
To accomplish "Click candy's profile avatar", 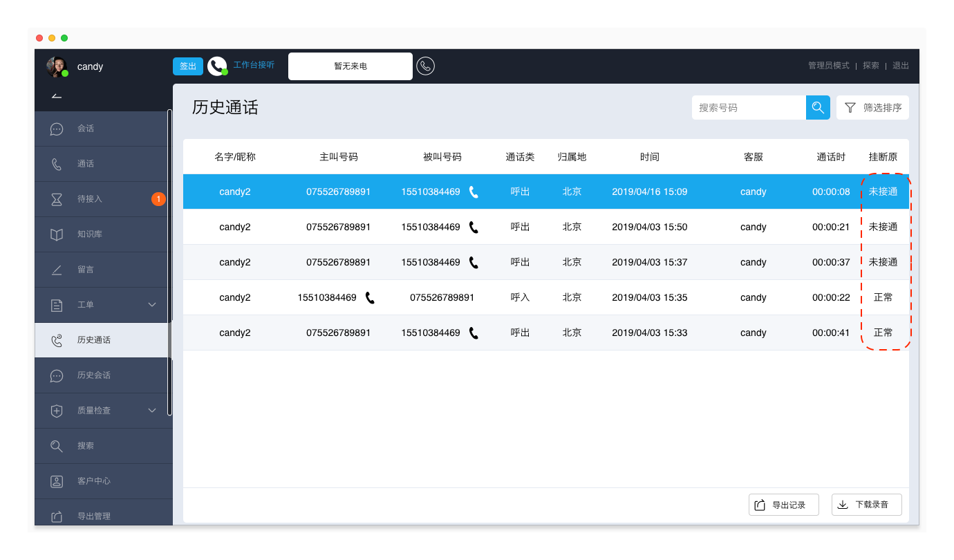I will coord(56,66).
